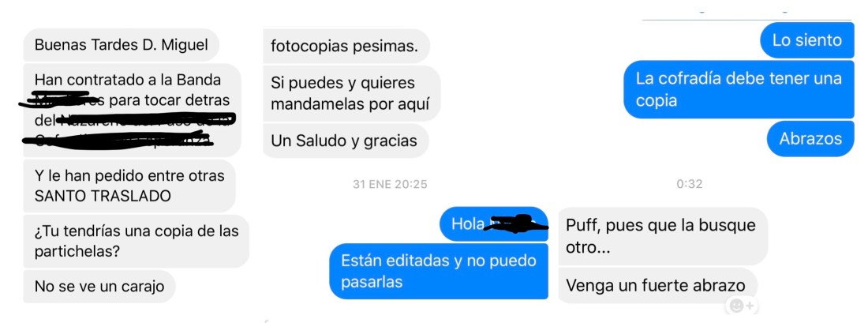
Task: Click the 'Han contratado a la Banda' bubble
Action: point(132,111)
